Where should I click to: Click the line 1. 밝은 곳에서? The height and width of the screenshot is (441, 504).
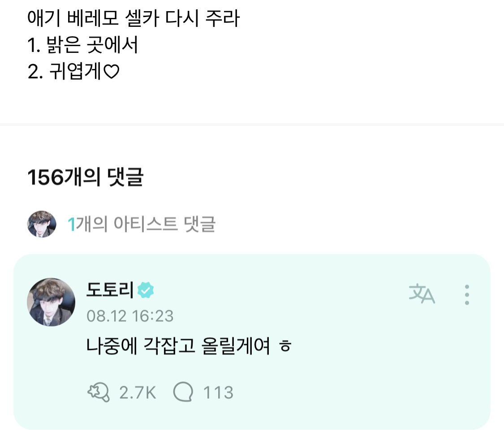[83, 46]
